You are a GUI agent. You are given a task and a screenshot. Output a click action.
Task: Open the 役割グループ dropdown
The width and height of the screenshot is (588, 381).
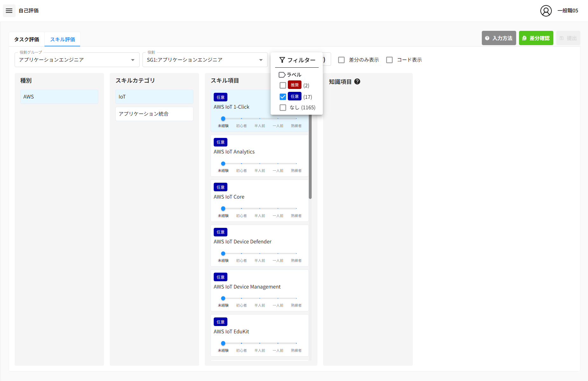77,60
